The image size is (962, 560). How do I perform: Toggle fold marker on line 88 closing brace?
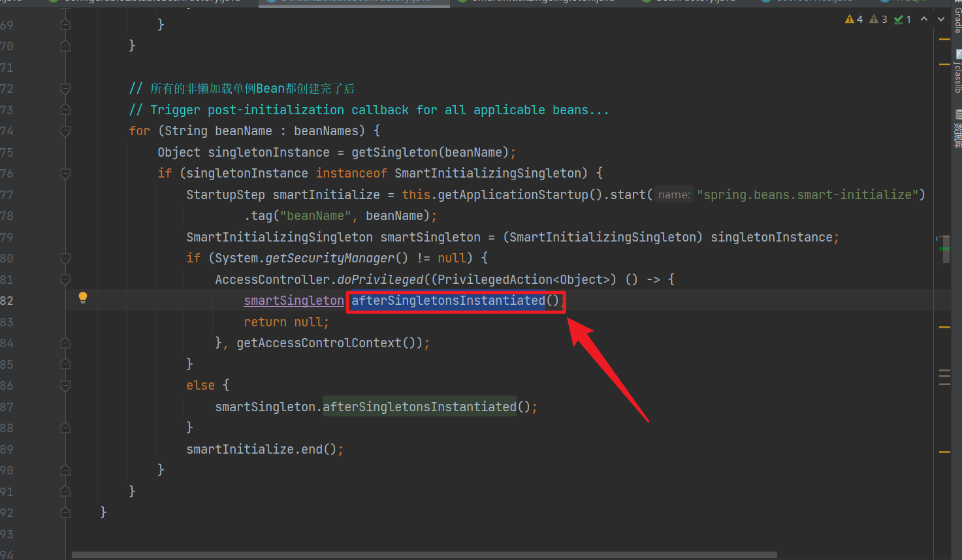tap(65, 428)
